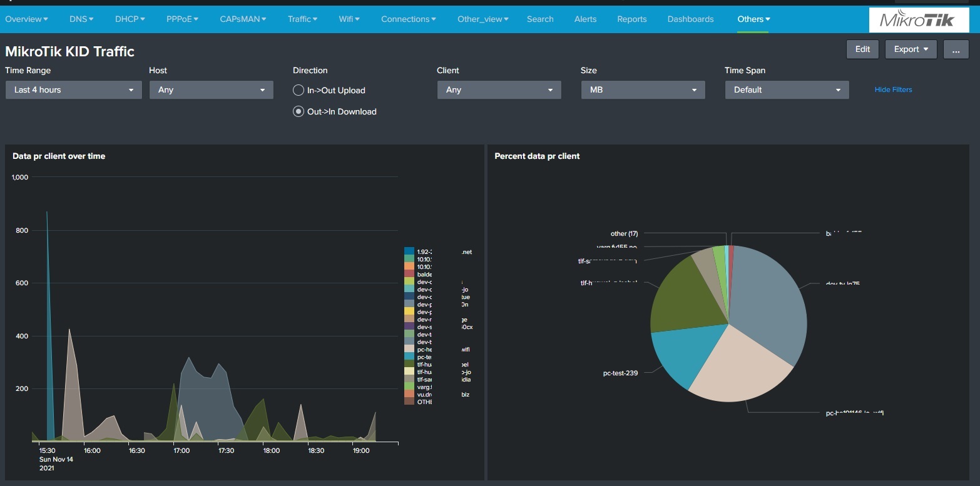Expand the Traffic menu
The width and height of the screenshot is (980, 486).
click(x=302, y=19)
